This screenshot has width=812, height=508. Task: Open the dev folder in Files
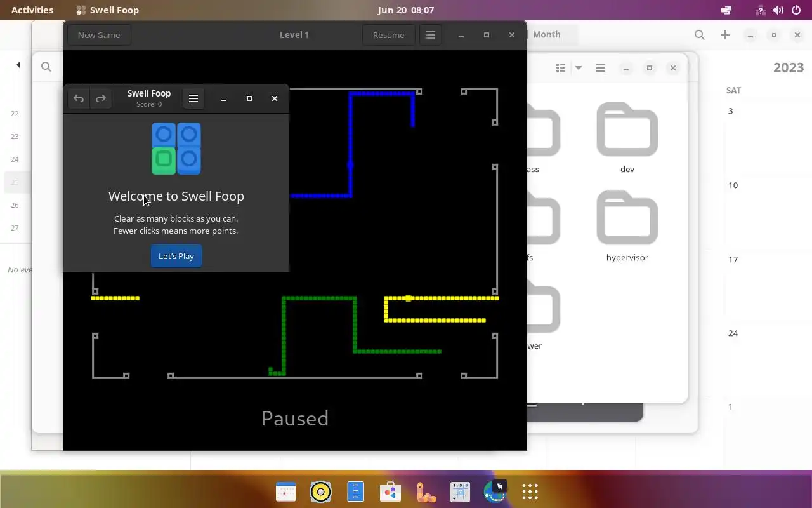pos(627,138)
